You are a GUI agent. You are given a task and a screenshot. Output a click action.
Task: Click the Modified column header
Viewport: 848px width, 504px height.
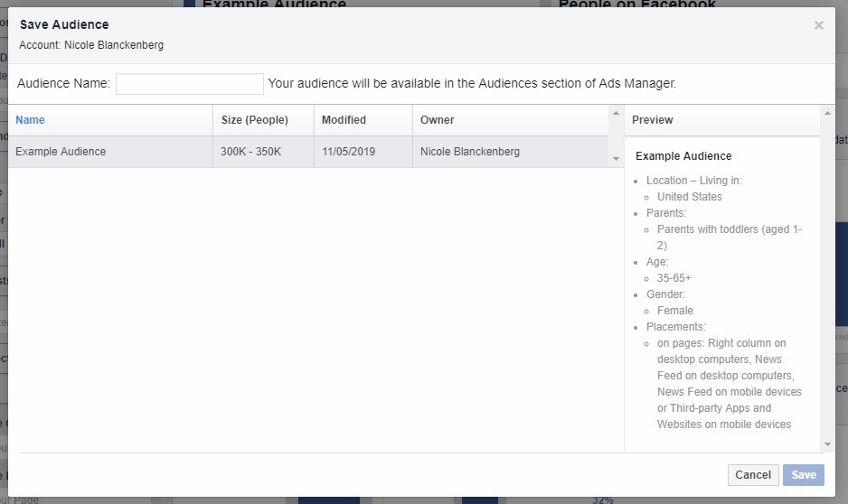(344, 120)
